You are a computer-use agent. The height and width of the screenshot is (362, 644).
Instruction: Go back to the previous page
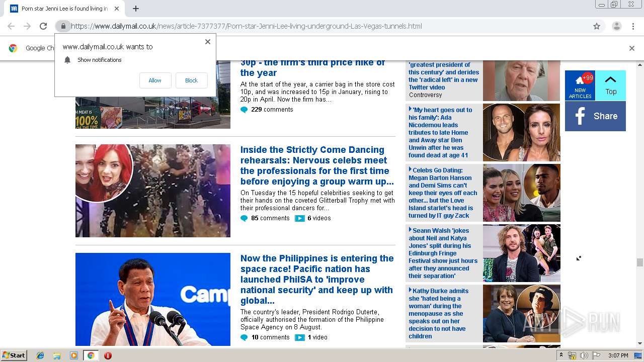(11, 26)
